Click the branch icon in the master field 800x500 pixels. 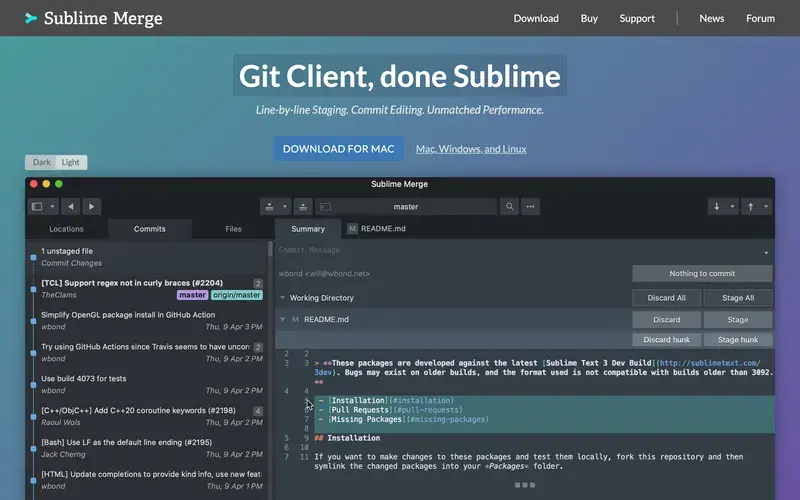click(325, 207)
